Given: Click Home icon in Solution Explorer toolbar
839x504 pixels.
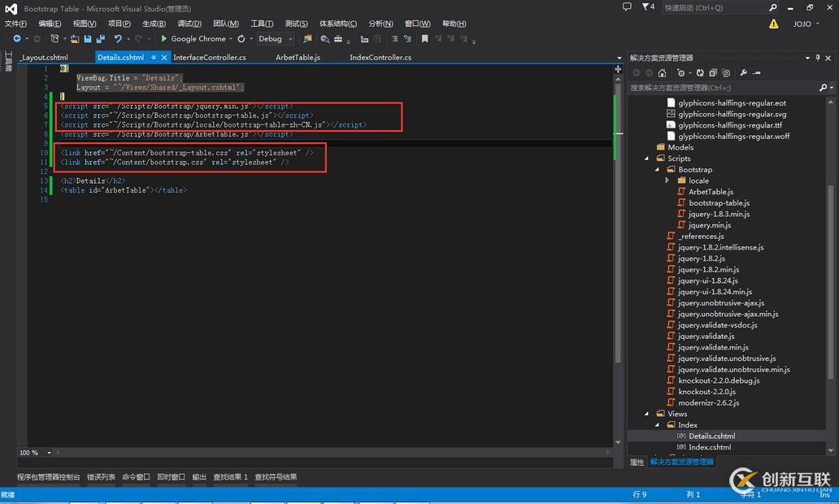Looking at the screenshot, I should point(662,73).
